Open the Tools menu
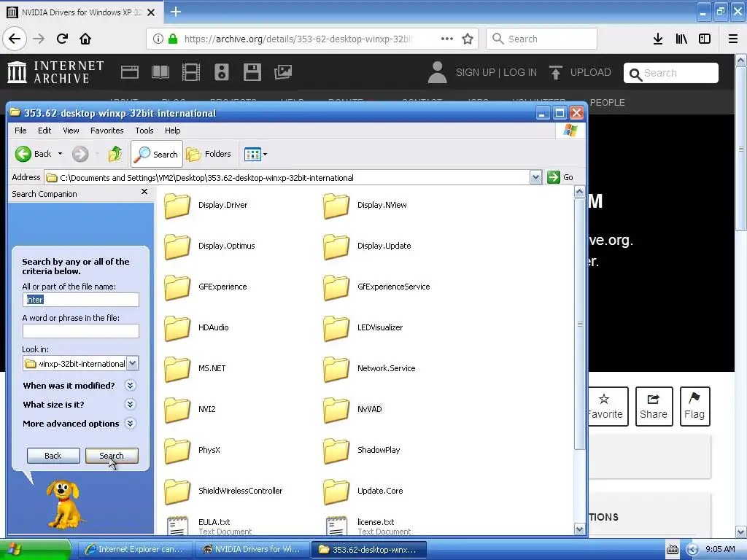Screen dimensions: 747x560 pyautogui.click(x=144, y=131)
